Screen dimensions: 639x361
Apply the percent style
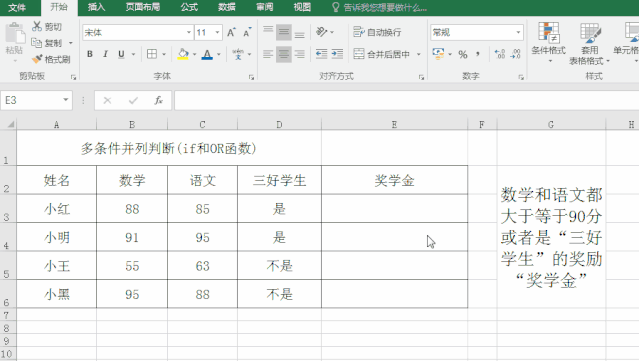463,54
